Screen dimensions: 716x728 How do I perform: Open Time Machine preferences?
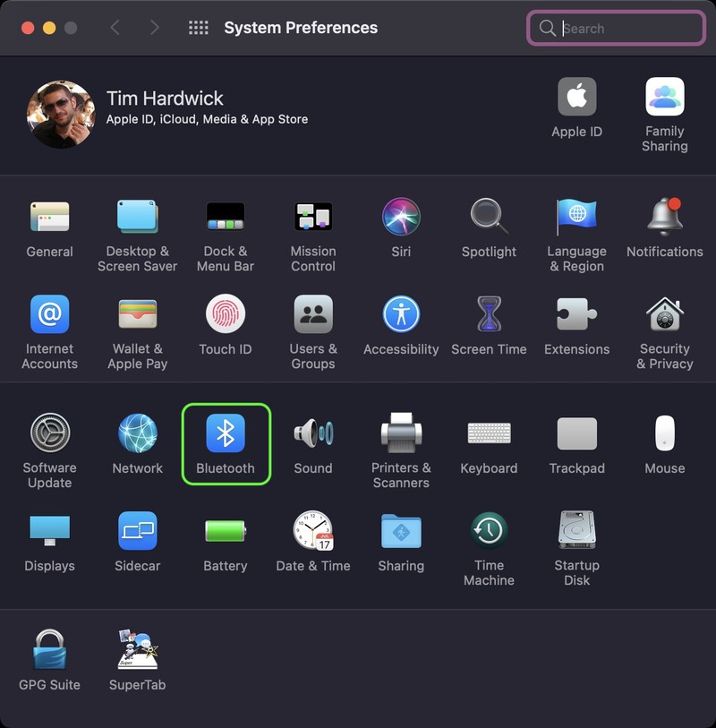[x=489, y=532]
